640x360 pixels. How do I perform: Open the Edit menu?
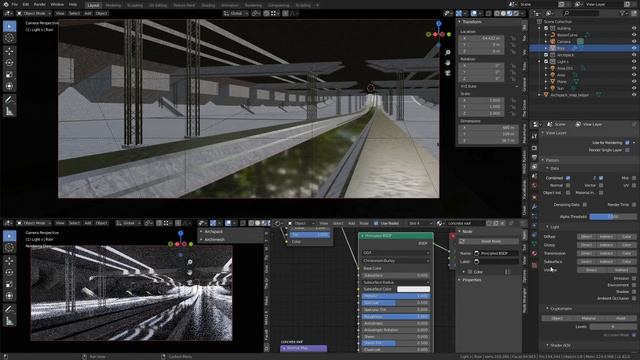[x=26, y=4]
